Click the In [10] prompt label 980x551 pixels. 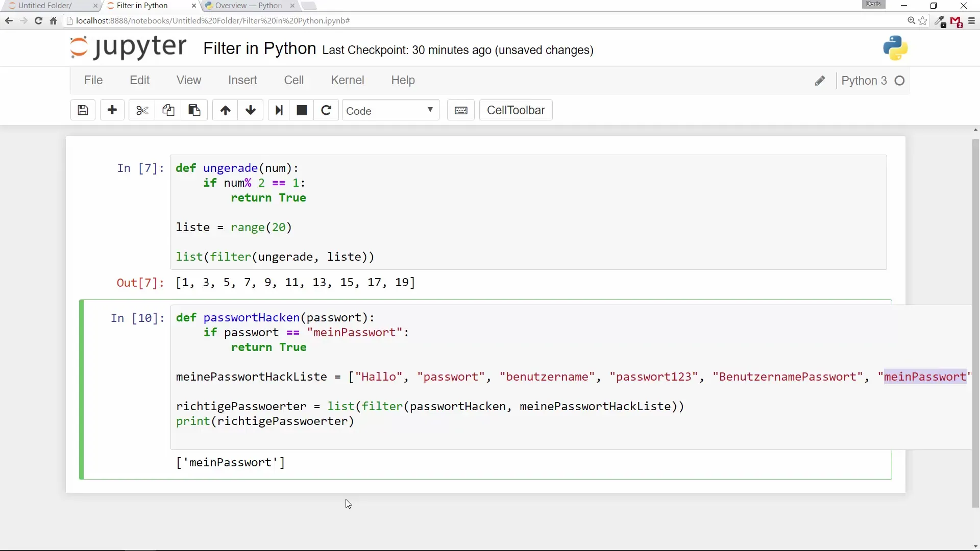(137, 318)
